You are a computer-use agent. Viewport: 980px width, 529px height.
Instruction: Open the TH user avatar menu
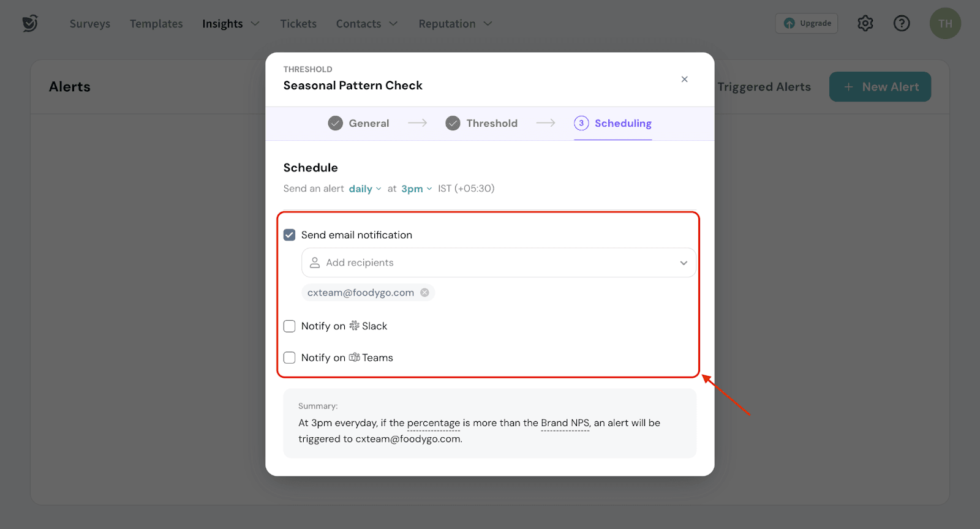coord(945,23)
